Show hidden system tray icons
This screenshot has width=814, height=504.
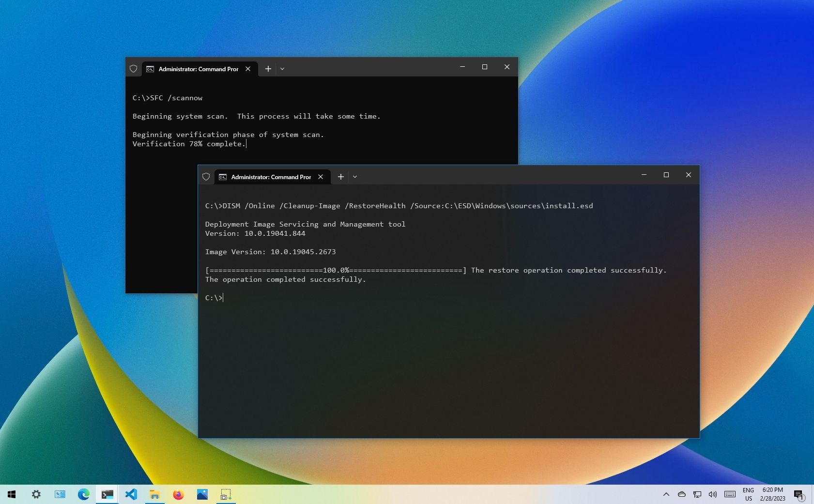pos(666,494)
